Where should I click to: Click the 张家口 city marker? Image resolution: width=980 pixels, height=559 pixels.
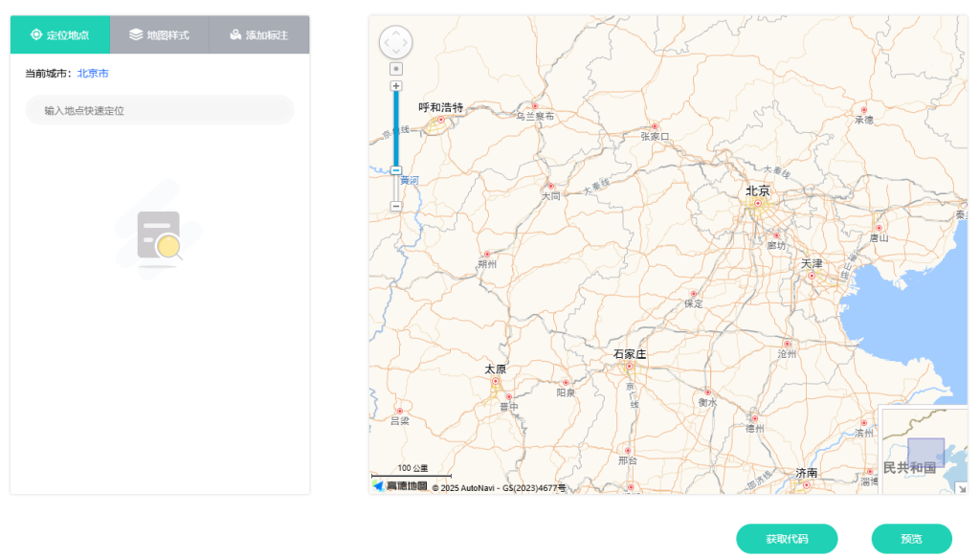coord(655,126)
